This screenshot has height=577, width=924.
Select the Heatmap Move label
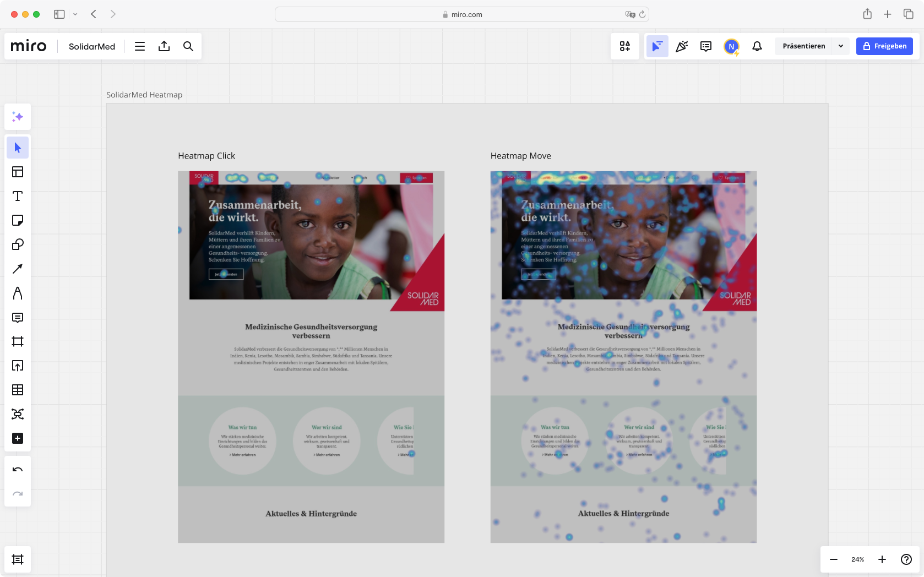click(x=521, y=156)
